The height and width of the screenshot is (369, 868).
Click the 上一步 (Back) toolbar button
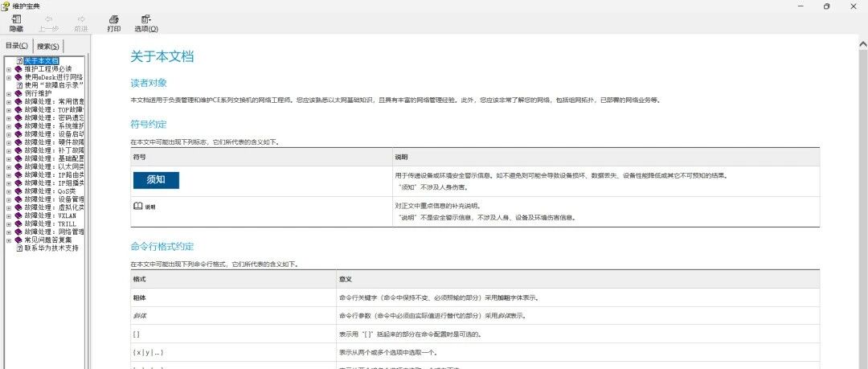[x=49, y=23]
